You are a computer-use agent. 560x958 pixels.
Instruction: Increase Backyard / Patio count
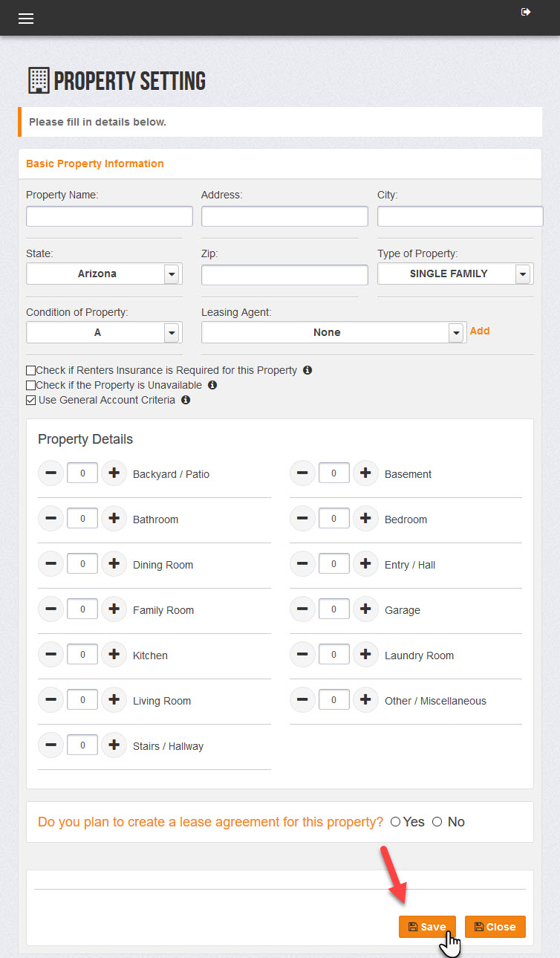pos(114,473)
